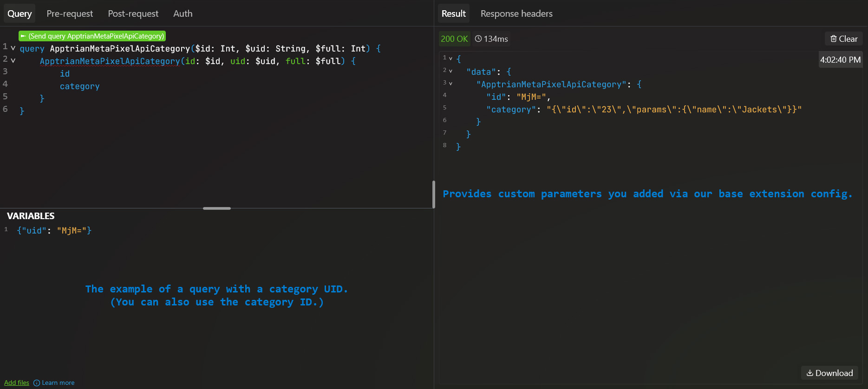Viewport: 868px width, 389px height.
Task: Click the "id": "MjM=" result line
Action: tap(518, 97)
